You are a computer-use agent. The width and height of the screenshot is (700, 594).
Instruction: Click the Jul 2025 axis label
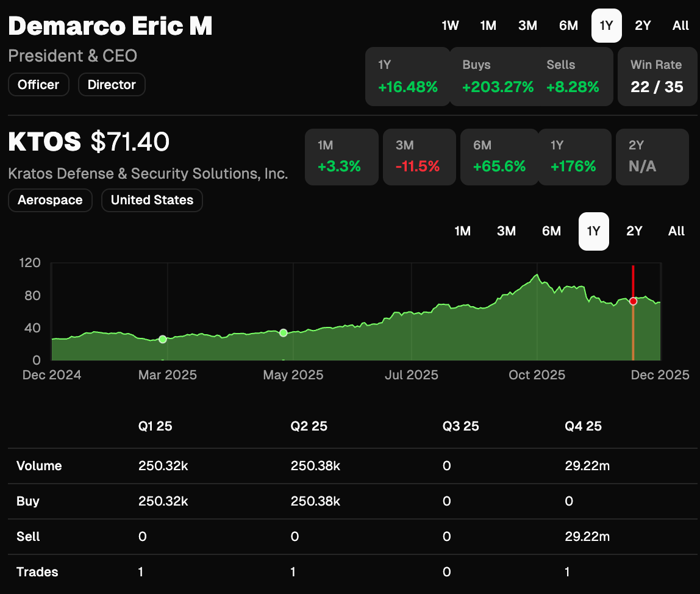click(411, 374)
